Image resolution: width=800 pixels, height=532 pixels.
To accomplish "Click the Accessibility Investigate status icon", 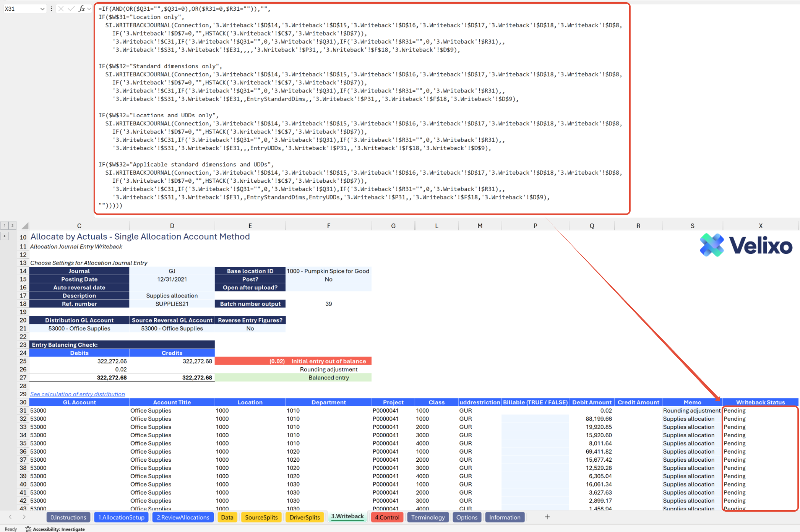I will (28, 529).
